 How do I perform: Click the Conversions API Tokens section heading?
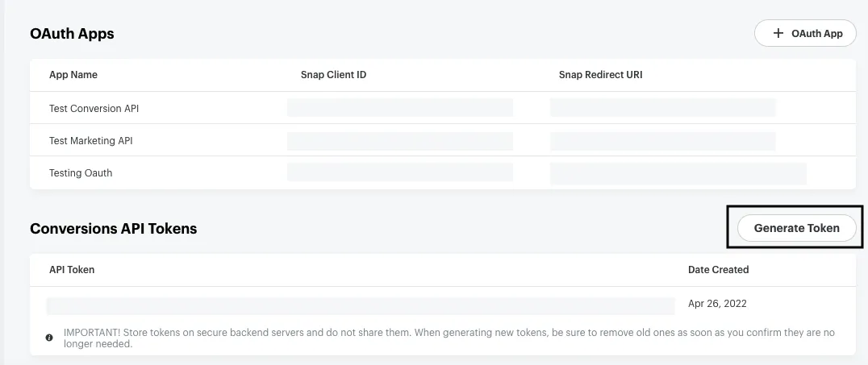(x=114, y=228)
